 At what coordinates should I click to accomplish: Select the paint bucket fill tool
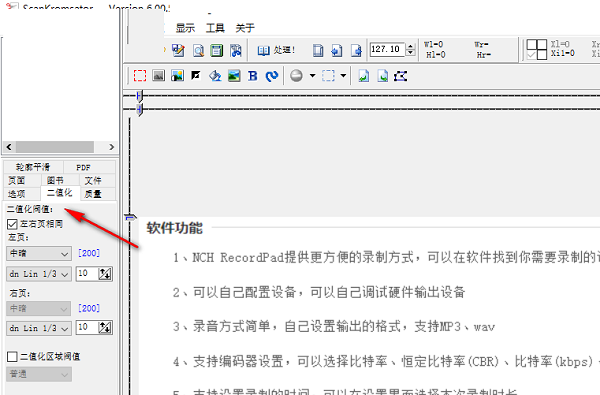[x=215, y=76]
